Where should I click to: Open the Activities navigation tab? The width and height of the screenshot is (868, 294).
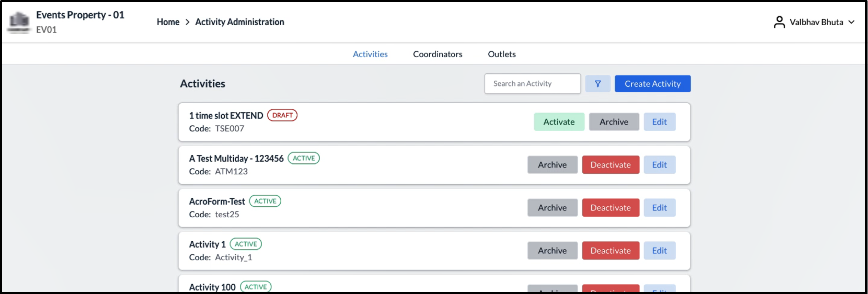(370, 54)
